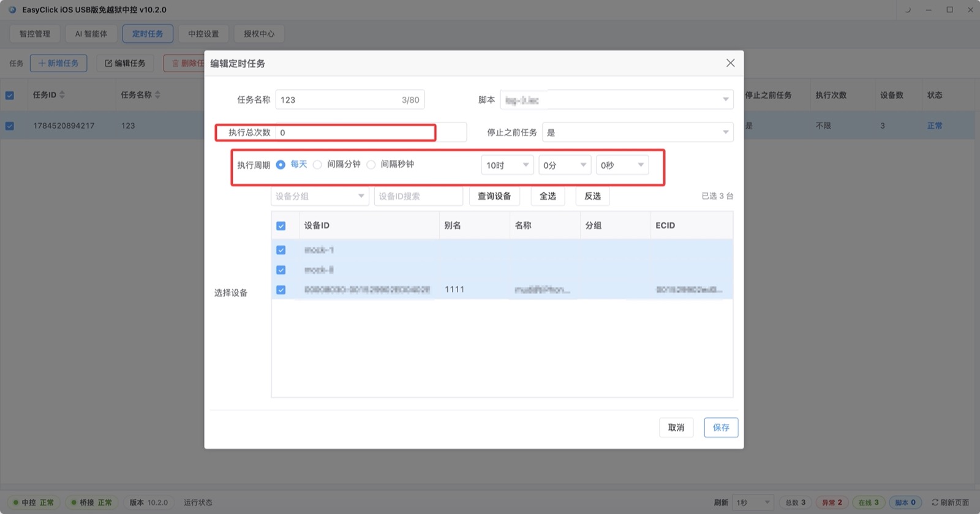Open the 中控设置 tab
Screen dimensions: 980x514
click(x=203, y=34)
